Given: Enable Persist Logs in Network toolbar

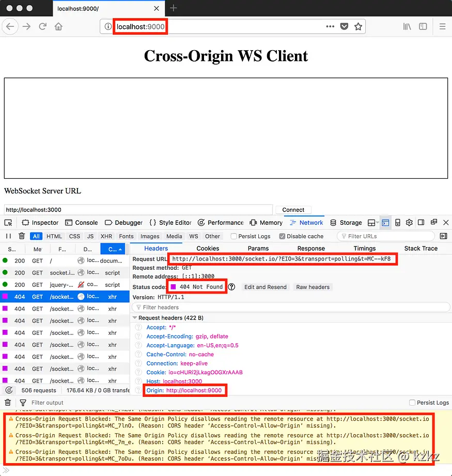Looking at the screenshot, I should click(x=233, y=236).
